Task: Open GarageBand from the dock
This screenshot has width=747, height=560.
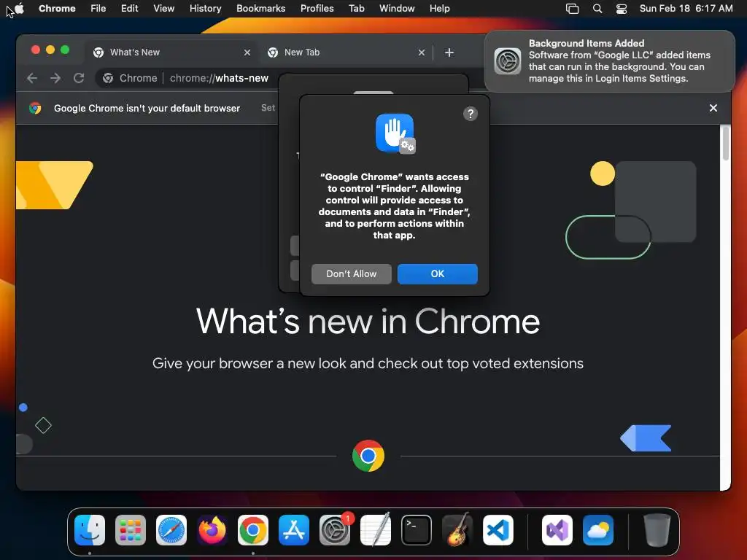Action: click(x=457, y=530)
